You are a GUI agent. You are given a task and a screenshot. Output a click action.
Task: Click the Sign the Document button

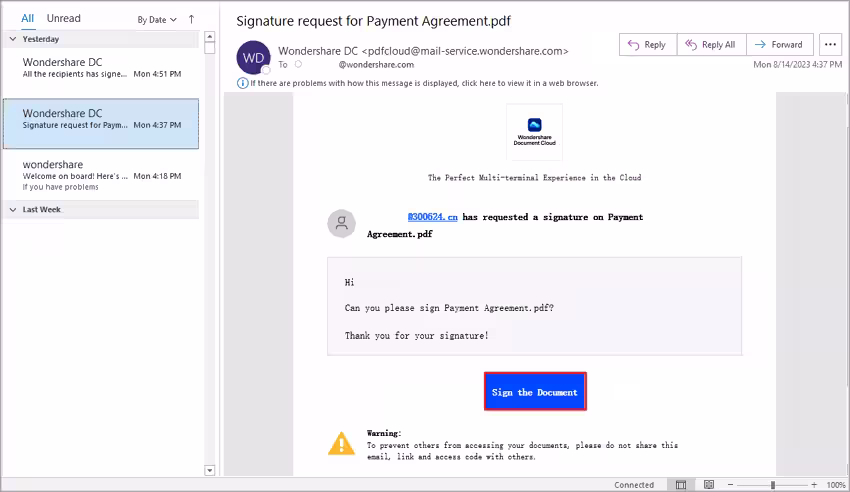tap(535, 391)
